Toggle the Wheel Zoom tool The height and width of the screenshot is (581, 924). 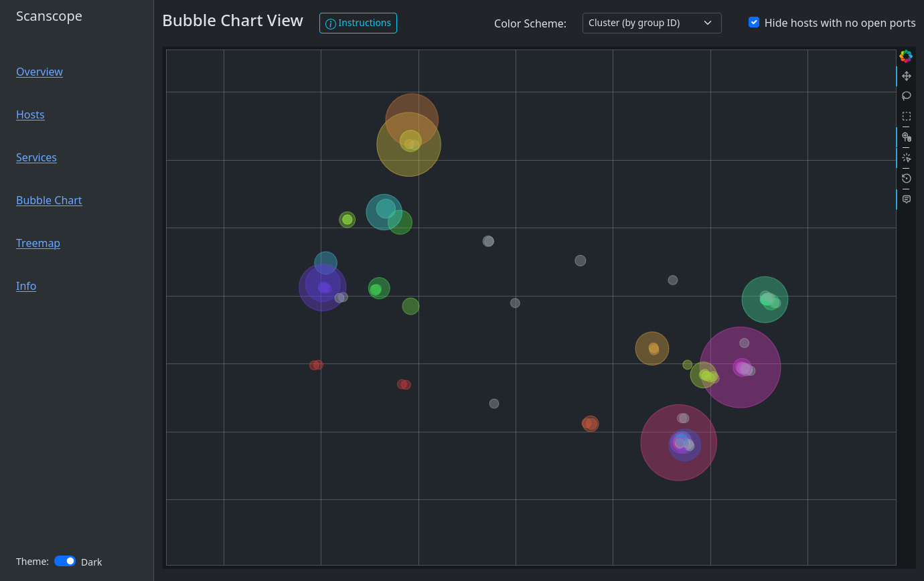[906, 137]
